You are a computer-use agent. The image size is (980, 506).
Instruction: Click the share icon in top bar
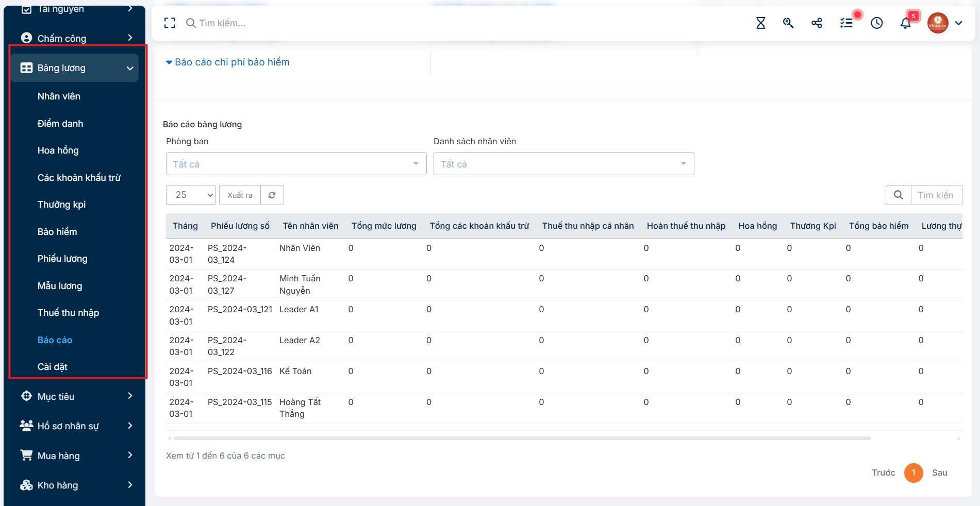coord(817,23)
